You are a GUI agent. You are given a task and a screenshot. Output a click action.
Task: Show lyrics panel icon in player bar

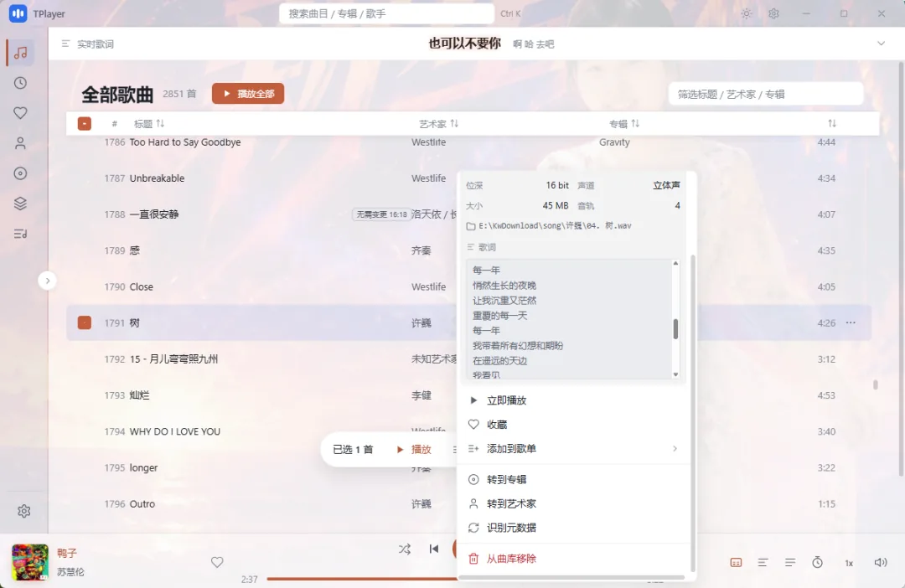tap(763, 563)
